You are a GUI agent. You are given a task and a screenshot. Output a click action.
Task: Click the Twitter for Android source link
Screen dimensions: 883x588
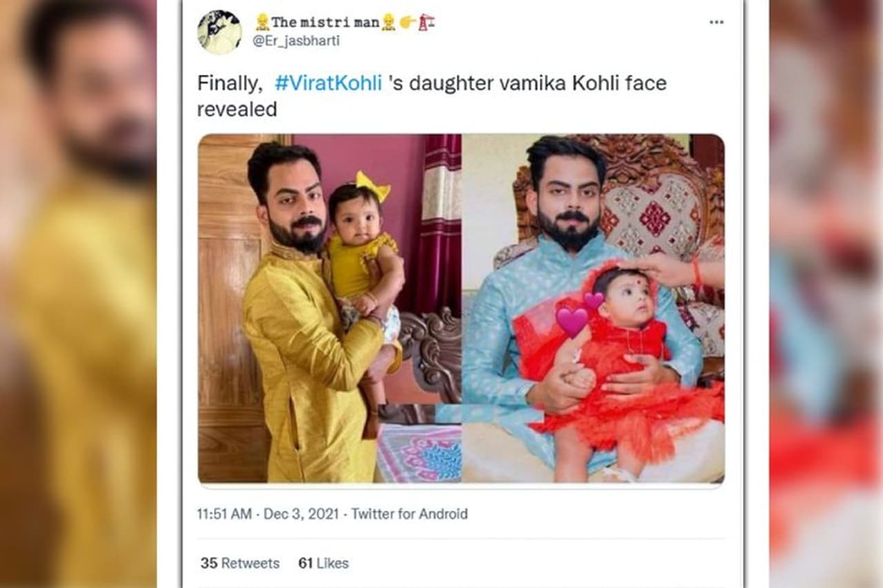click(410, 514)
